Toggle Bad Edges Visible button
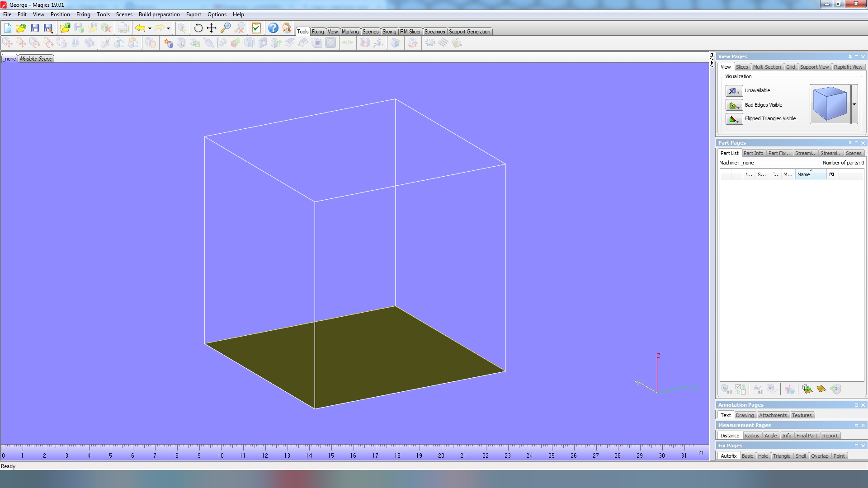 (733, 105)
